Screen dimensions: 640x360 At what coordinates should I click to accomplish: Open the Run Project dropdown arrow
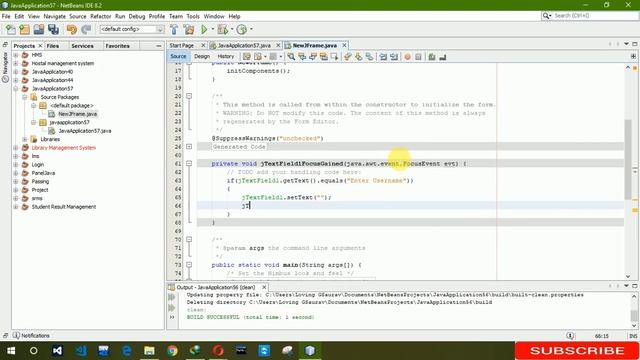coord(212,29)
